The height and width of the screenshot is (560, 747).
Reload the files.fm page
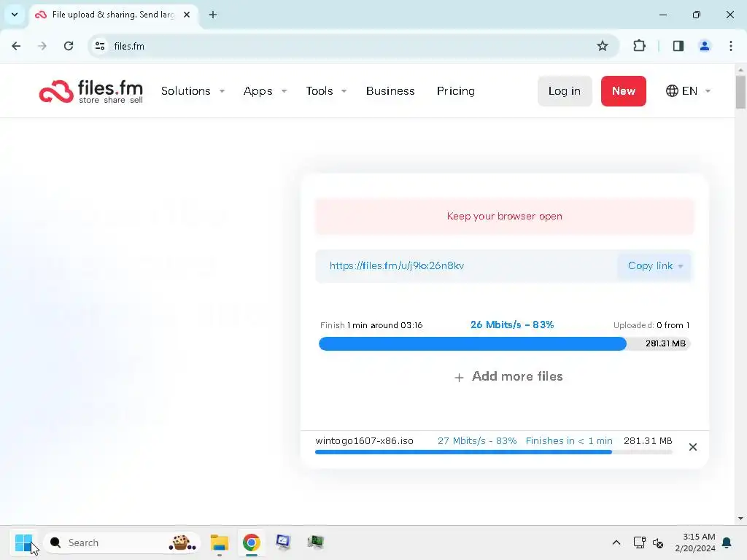coord(69,46)
